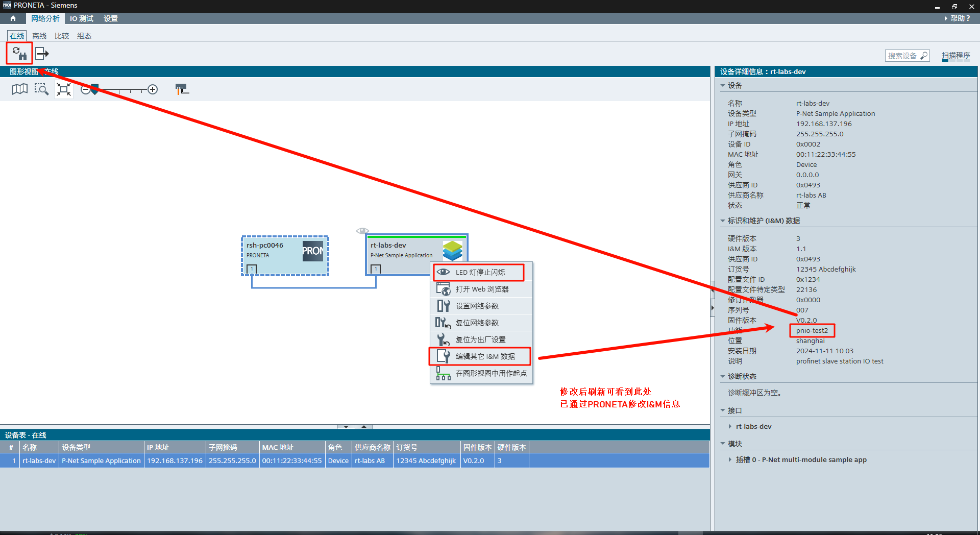Click the fit-to-window icon

pyautogui.click(x=64, y=90)
